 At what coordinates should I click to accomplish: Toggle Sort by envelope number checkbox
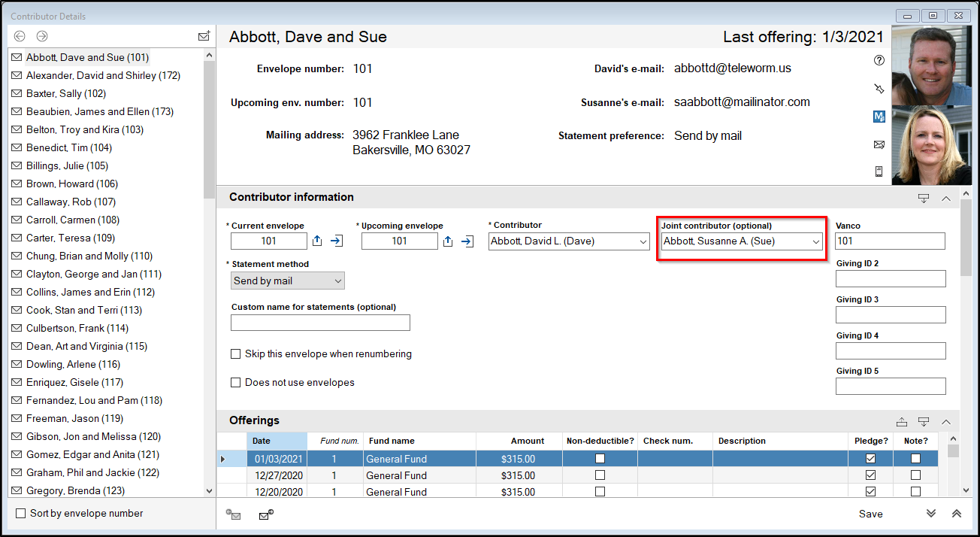[21, 514]
